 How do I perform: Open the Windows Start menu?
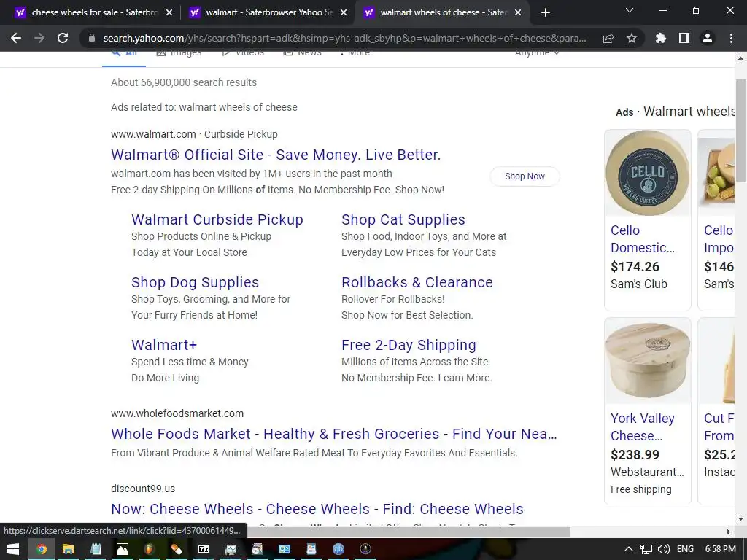coord(13,549)
